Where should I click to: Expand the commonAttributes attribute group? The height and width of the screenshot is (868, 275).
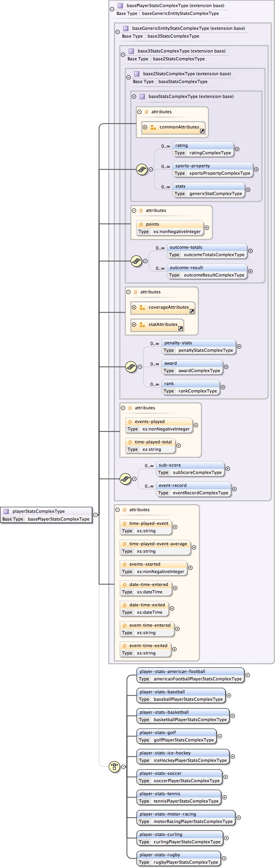pos(145,127)
